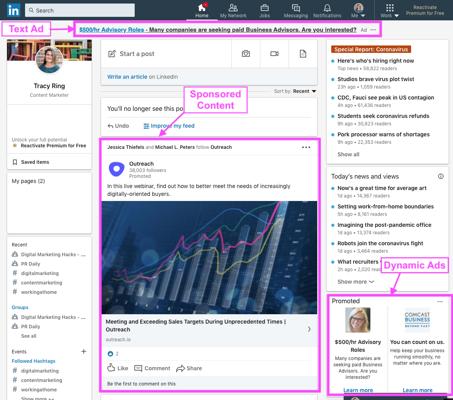The height and width of the screenshot is (400, 453).
Task: Click Write an article link
Action: point(127,77)
